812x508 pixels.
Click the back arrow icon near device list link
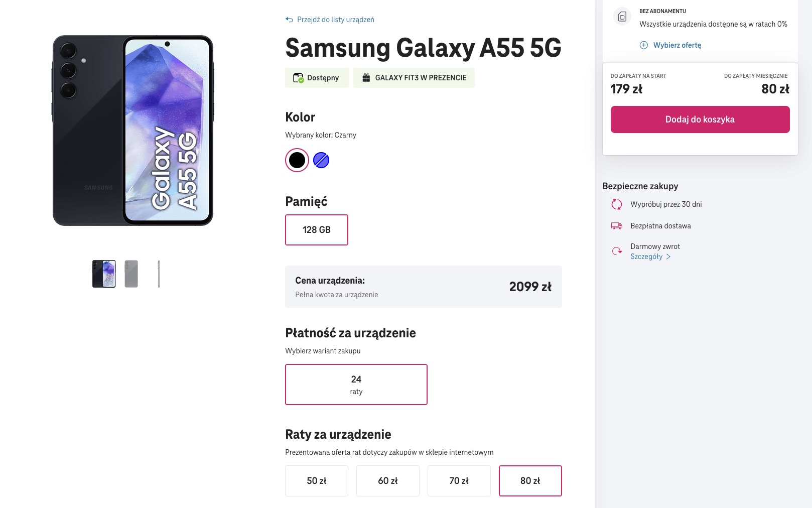[289, 20]
